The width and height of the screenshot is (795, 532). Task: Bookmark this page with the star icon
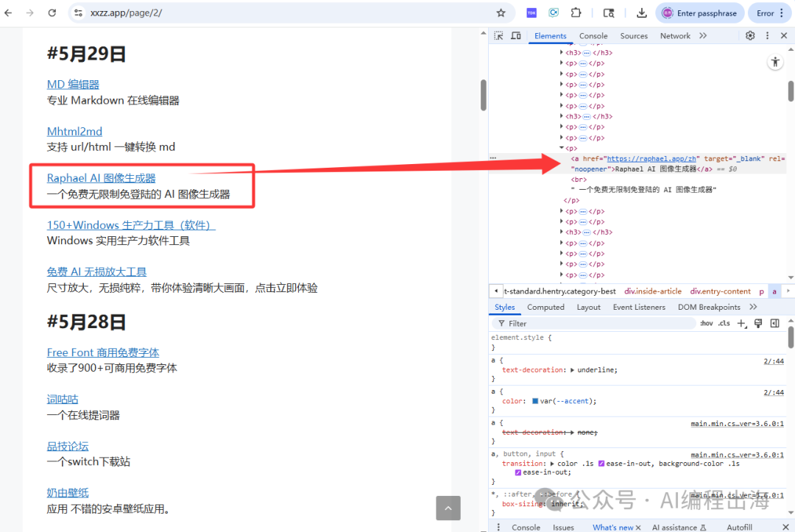point(501,13)
